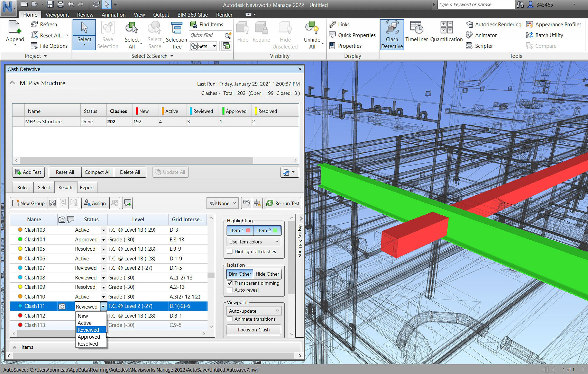Click the red Item 1 color swatch
588x374 pixels.
(x=248, y=230)
